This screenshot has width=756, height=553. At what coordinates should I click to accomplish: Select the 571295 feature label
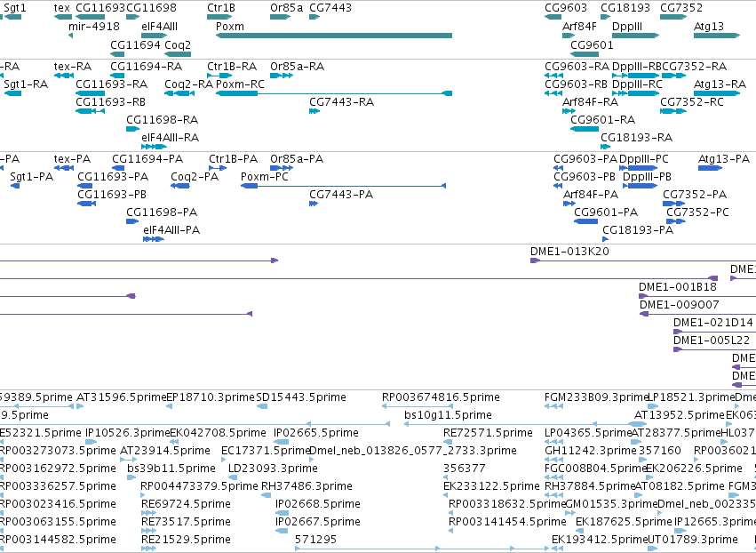(315, 540)
